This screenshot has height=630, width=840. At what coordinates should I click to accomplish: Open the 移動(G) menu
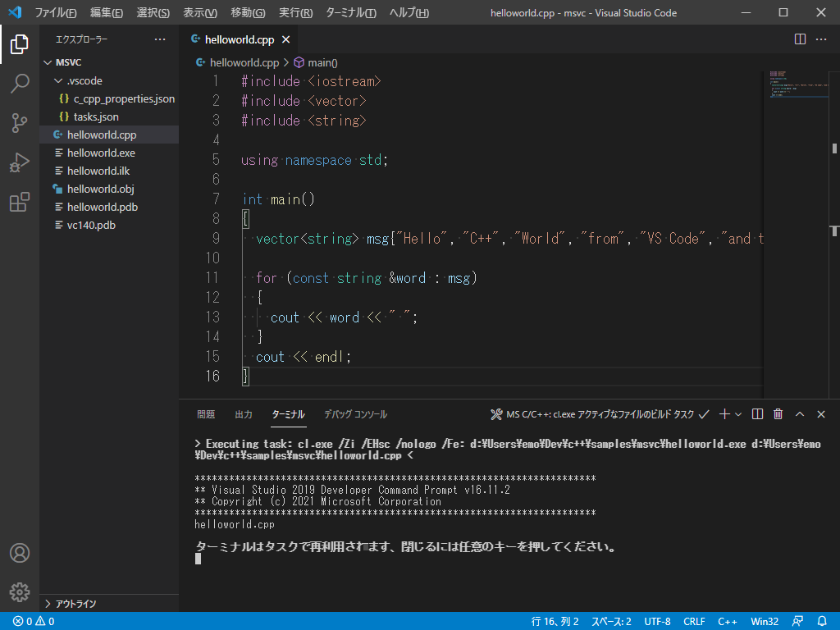point(248,12)
